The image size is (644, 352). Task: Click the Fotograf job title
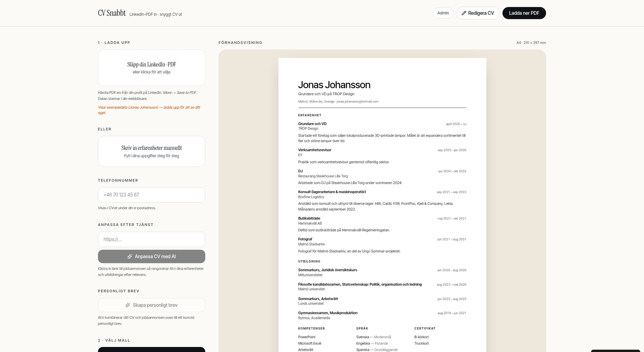tap(305, 239)
